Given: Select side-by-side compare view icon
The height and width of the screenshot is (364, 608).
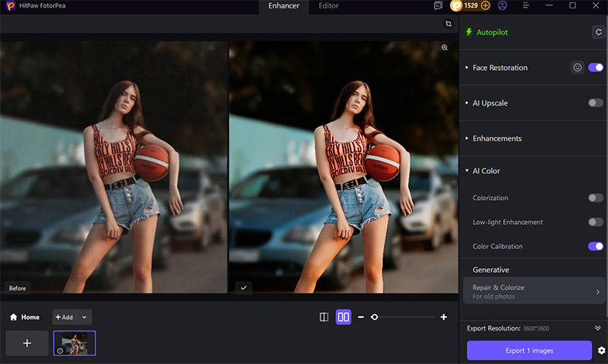Looking at the screenshot, I should pos(344,317).
